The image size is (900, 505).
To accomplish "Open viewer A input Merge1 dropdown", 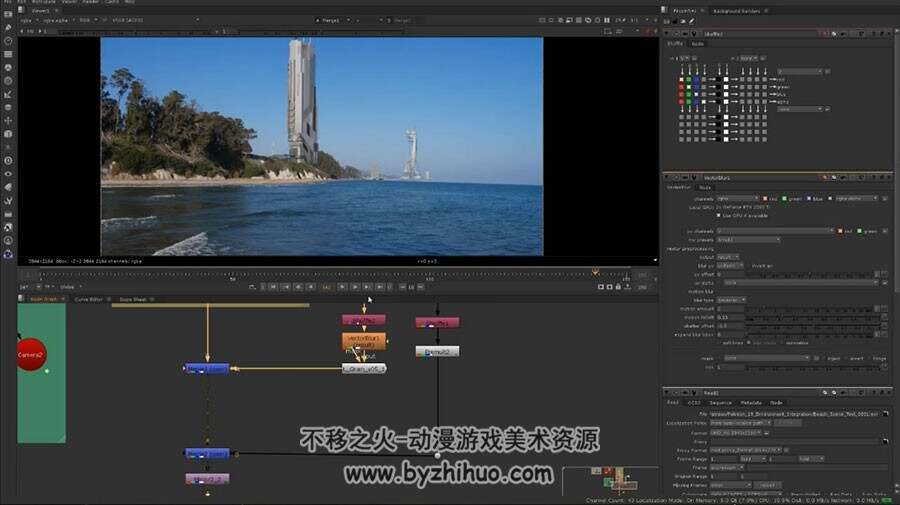I will 332,20.
